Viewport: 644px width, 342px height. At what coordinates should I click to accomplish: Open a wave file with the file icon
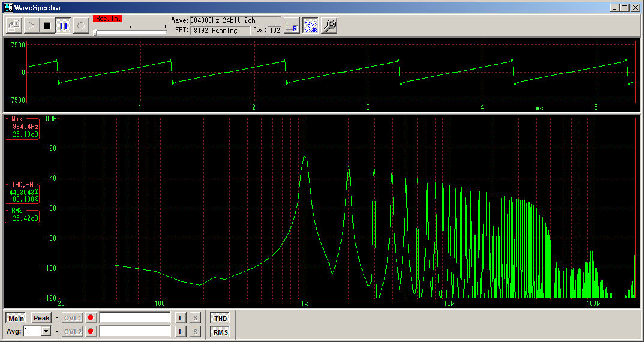point(14,26)
